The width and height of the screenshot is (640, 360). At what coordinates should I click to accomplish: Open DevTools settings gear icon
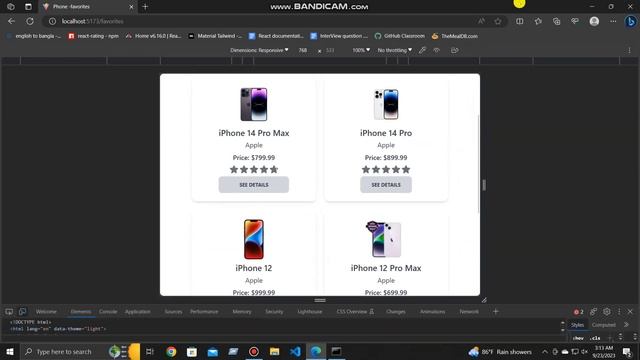click(607, 311)
